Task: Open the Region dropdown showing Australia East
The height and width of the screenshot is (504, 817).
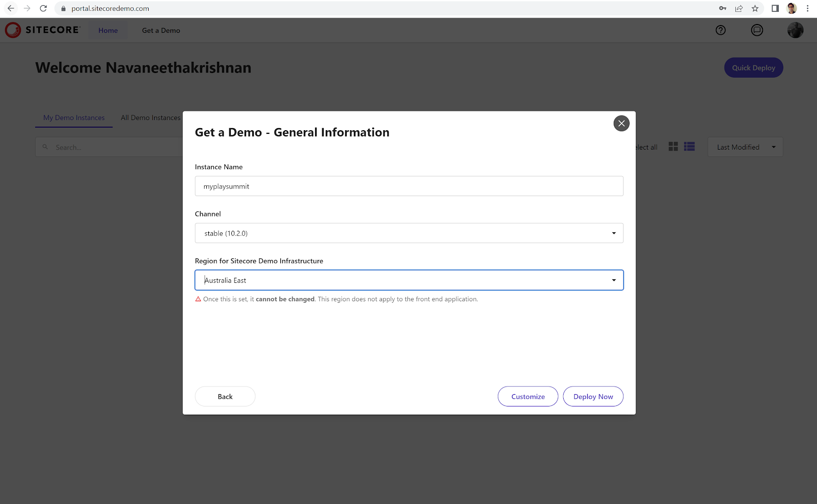Action: pyautogui.click(x=408, y=280)
